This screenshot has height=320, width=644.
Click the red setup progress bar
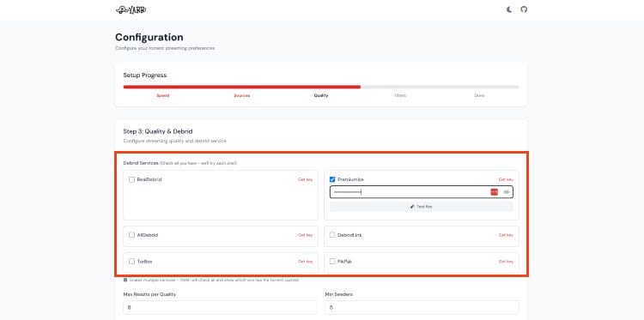[242, 87]
